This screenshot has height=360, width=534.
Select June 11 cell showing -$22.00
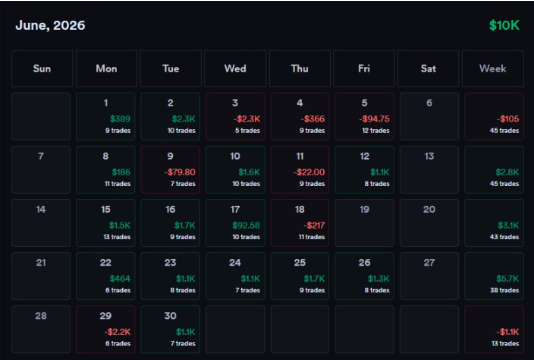[300, 170]
